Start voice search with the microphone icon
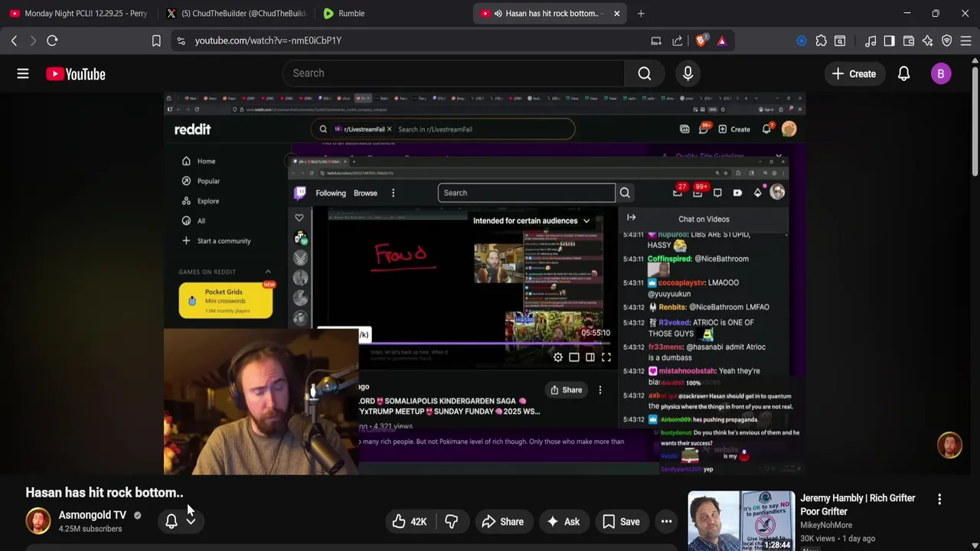 688,73
